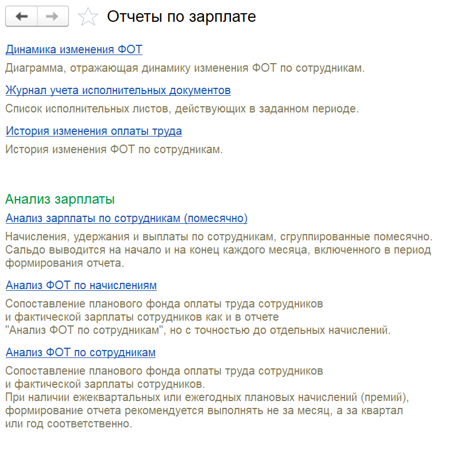476x467 pixels.
Task: Click the line starting with При наличии ежеквартальных
Action: [207, 398]
